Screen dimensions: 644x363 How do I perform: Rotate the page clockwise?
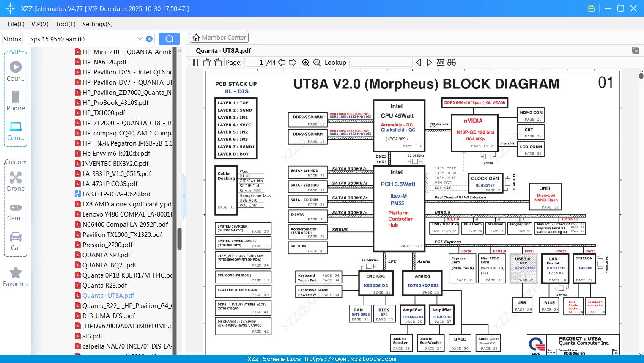218,63
